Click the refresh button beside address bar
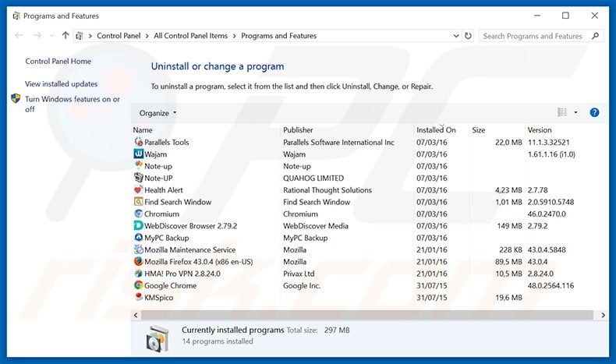Screen dimensions: 616x364 468,36
